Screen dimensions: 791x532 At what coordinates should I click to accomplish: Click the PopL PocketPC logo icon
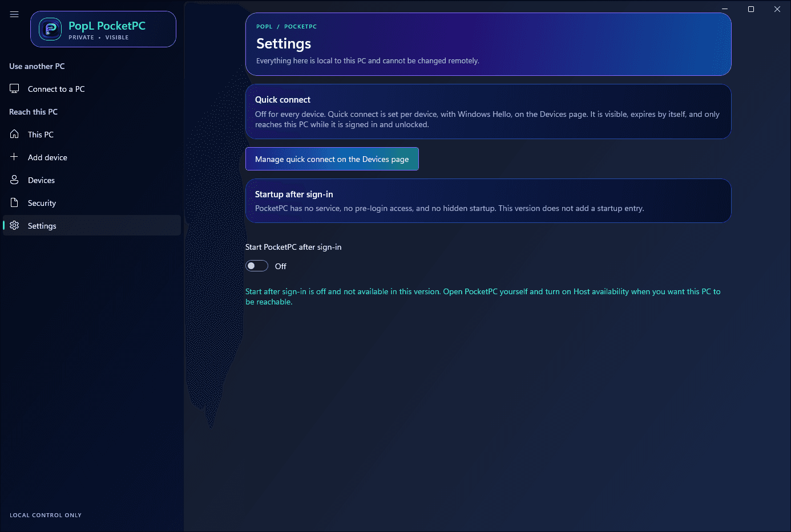pos(50,29)
